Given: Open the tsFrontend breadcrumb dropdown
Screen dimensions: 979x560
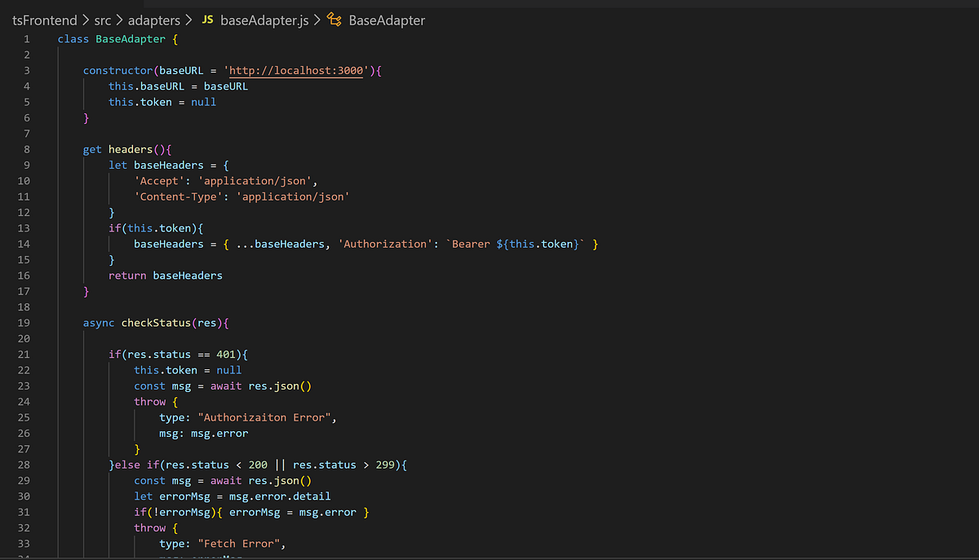Looking at the screenshot, I should (x=44, y=20).
